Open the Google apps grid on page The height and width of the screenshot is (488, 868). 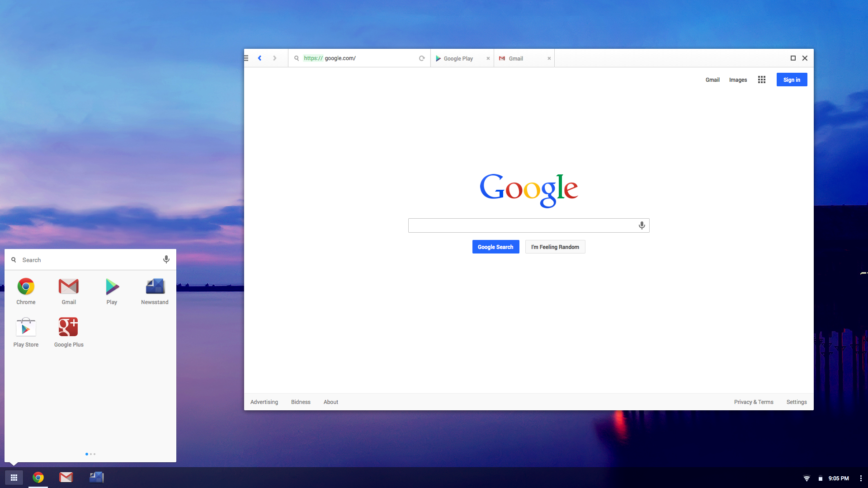762,80
